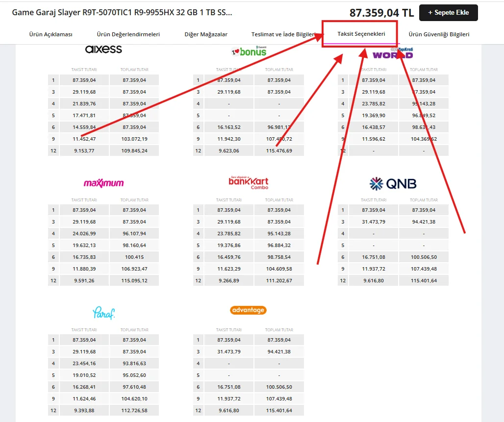Click Bonus installment 9.623,06
504x422 pixels.
point(229,151)
